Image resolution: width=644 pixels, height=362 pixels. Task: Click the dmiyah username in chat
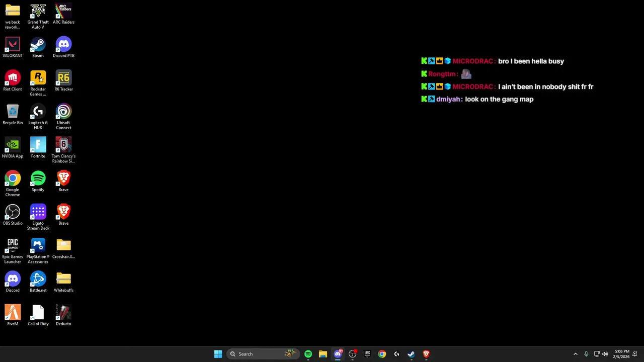pos(447,100)
